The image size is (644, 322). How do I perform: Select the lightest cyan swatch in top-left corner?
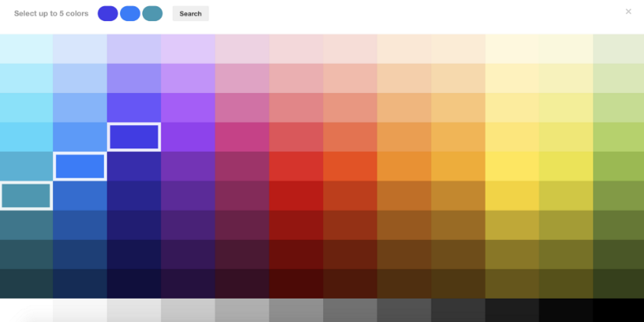click(x=26, y=48)
